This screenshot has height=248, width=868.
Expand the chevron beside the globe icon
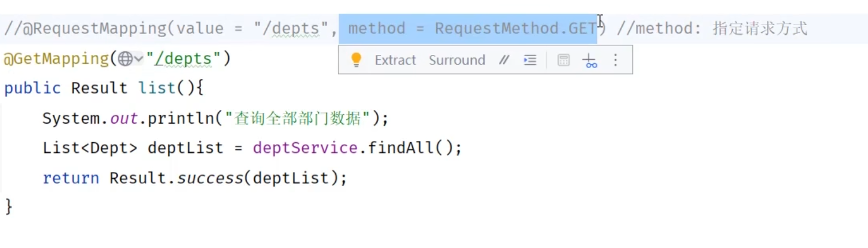tap(139, 59)
